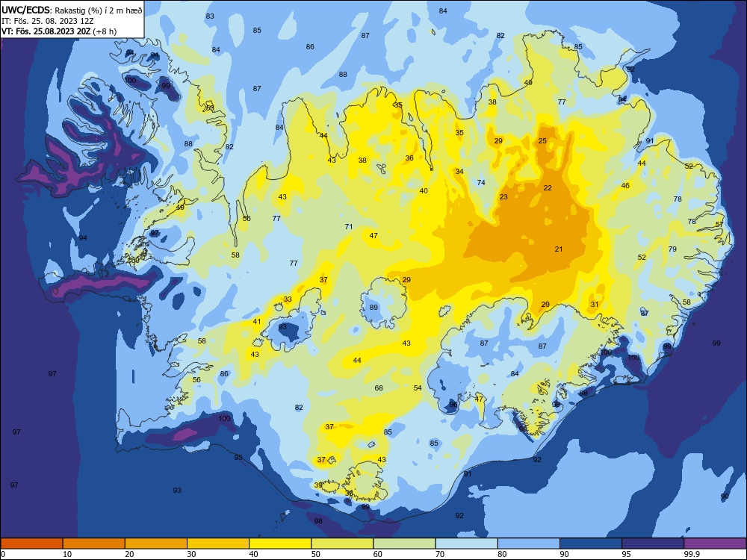Click the map value '41'
The image size is (747, 560).
(x=257, y=321)
